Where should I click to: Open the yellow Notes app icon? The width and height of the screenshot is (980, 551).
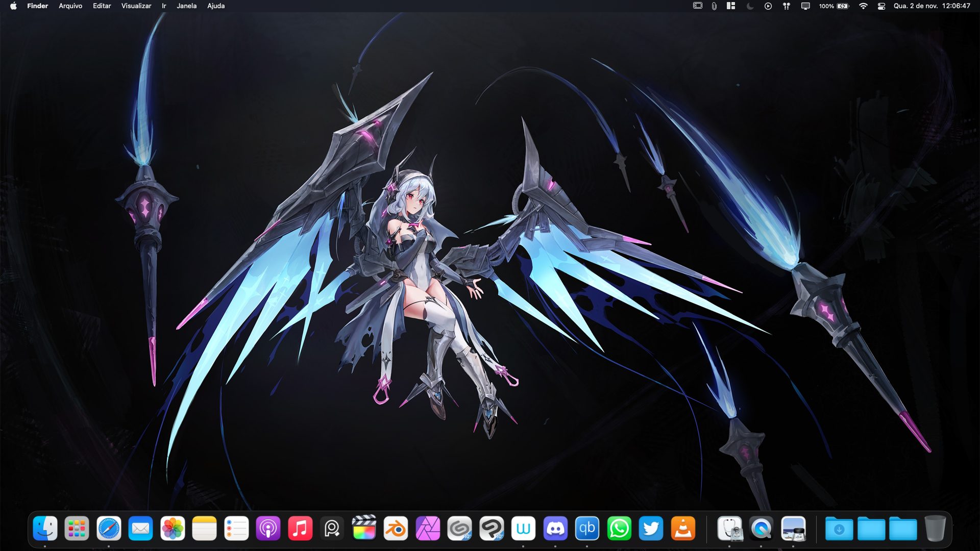(205, 529)
